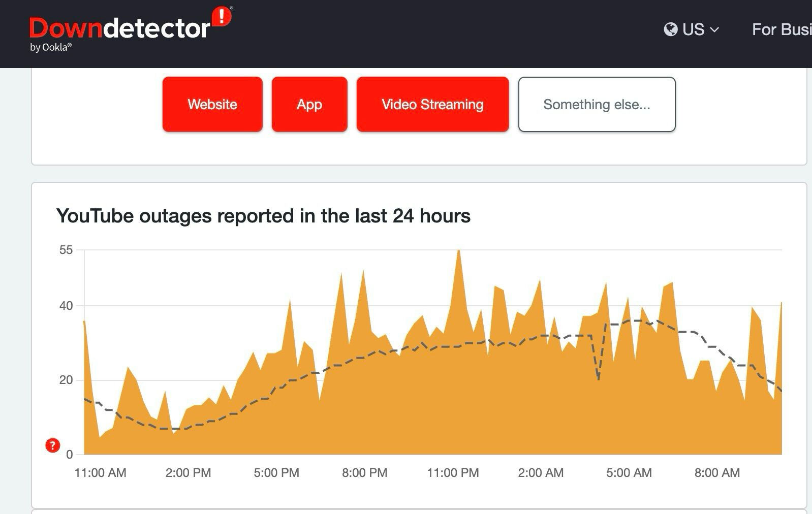
Task: Click the 8:00 PM time axis label
Action: (x=364, y=473)
